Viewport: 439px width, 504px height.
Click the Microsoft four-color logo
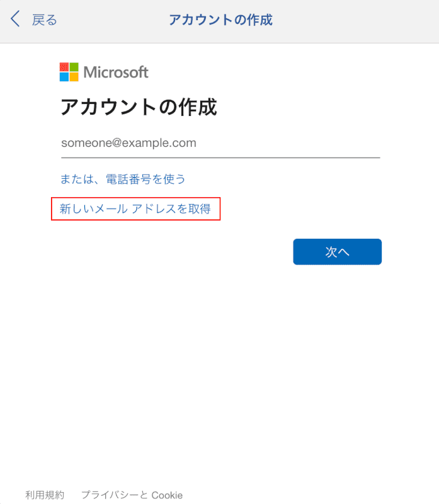click(69, 72)
